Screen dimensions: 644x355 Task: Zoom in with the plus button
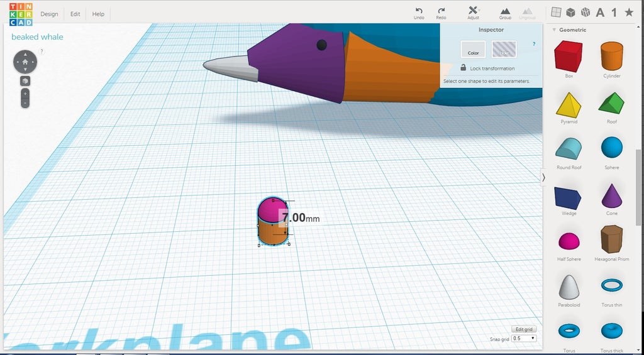point(25,93)
